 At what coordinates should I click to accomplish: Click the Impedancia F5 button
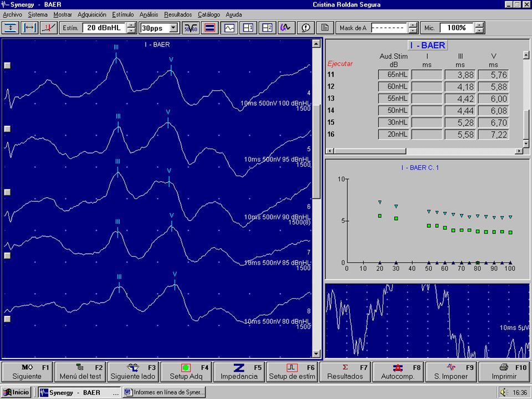pyautogui.click(x=239, y=372)
